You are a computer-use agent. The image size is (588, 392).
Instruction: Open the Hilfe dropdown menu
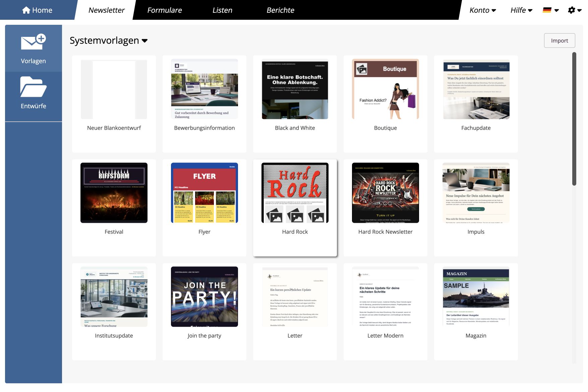522,10
